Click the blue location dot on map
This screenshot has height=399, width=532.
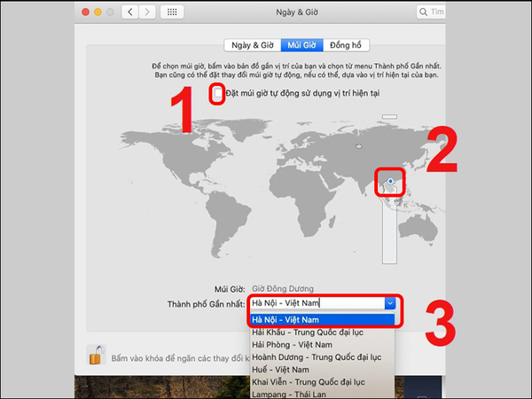(x=391, y=179)
